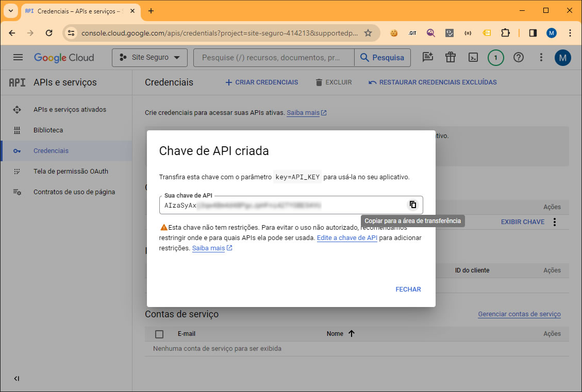Screen dimensions: 582x392
Task: Click RESTAURAR CREDENCIAIS EXCLUÍDAS
Action: click(433, 82)
